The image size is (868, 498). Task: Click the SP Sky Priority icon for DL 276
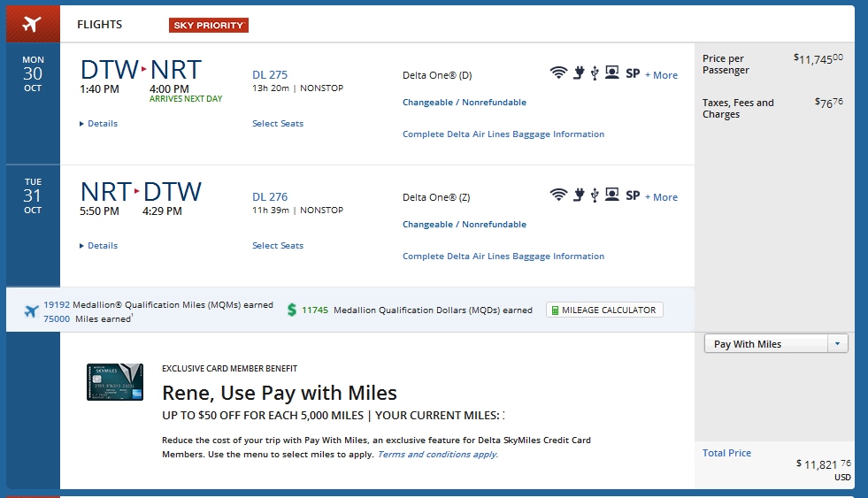click(x=633, y=195)
